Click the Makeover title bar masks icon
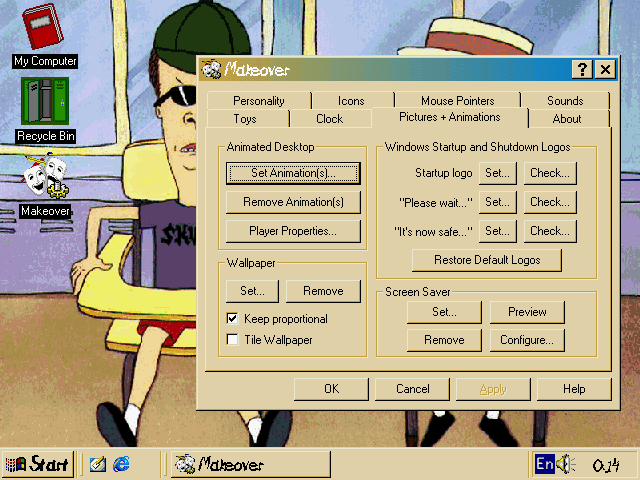 click(211, 69)
